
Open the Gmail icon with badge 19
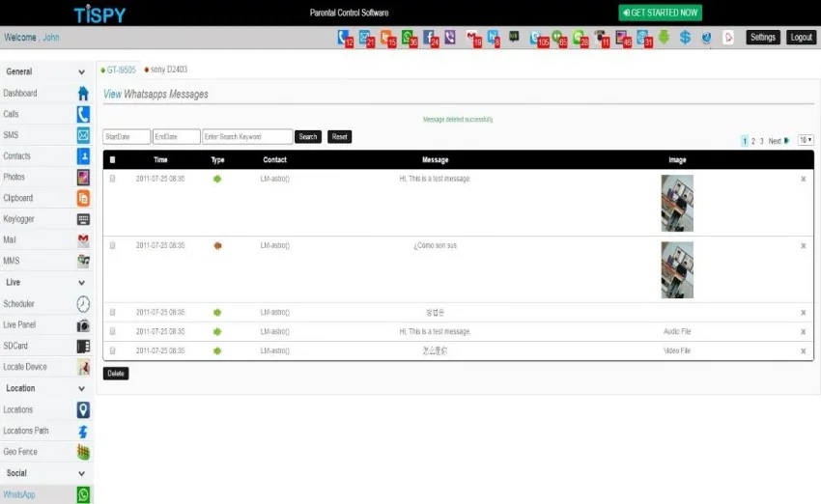(x=474, y=39)
